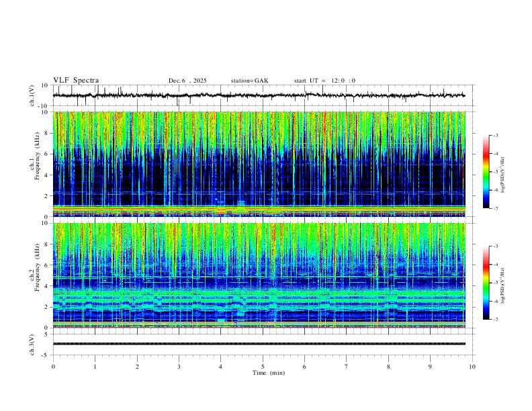Screen dimensions: 532x411
Task: Click '-5' on the ch.3(V) axis
Action: (x=46, y=355)
